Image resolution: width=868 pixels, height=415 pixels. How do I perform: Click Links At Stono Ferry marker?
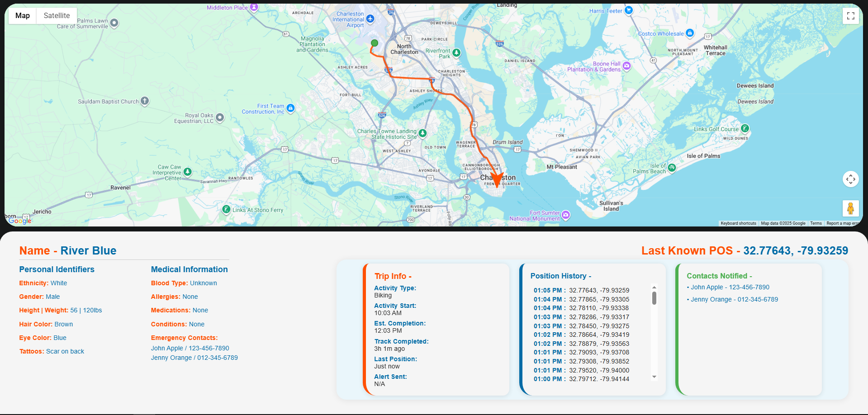coord(226,209)
